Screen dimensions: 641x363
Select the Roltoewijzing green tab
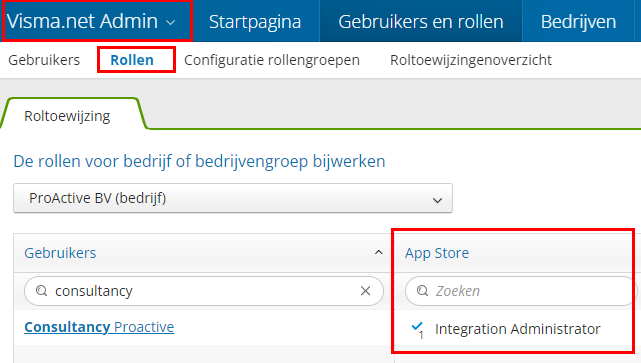(x=67, y=116)
